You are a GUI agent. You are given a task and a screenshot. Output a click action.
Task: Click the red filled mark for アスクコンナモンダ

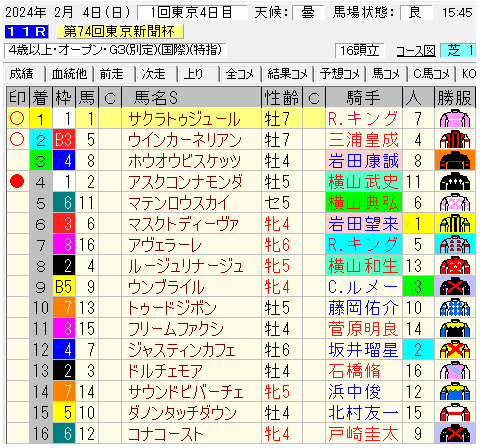pyautogui.click(x=17, y=181)
